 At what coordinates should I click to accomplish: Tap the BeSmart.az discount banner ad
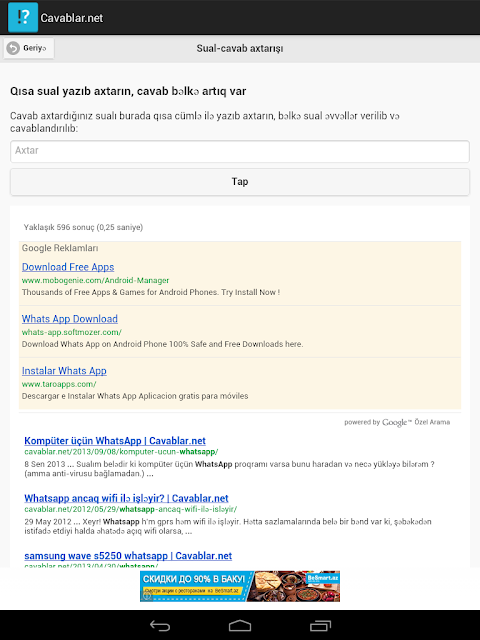pos(240,586)
